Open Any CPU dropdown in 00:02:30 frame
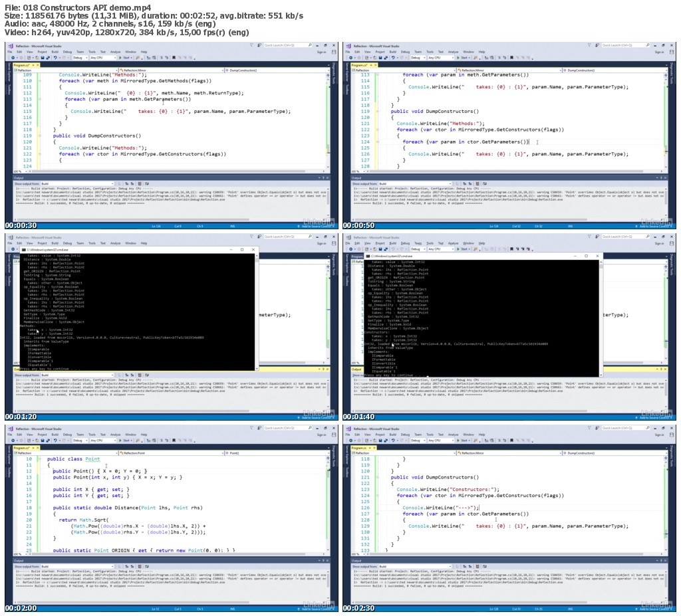 (441, 441)
